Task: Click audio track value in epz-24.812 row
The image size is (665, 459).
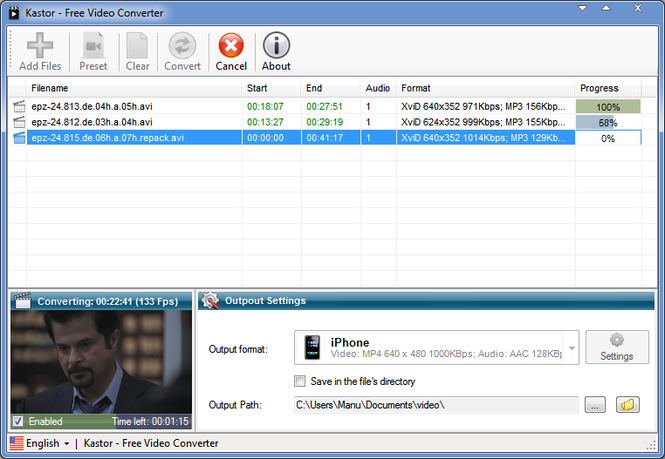Action: [x=368, y=122]
